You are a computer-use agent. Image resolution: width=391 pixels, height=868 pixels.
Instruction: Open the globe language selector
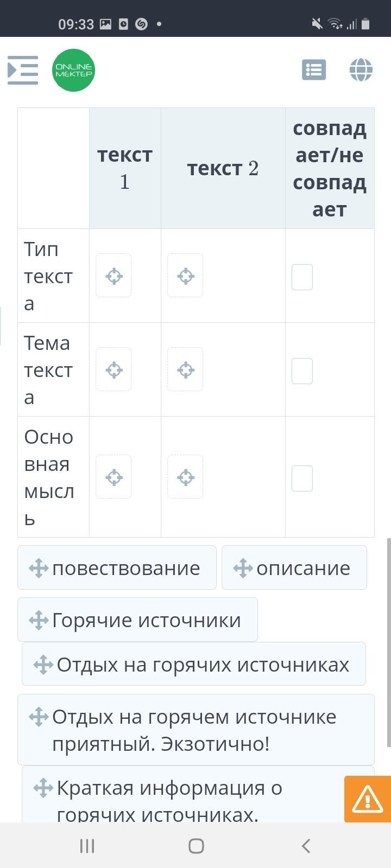click(361, 70)
